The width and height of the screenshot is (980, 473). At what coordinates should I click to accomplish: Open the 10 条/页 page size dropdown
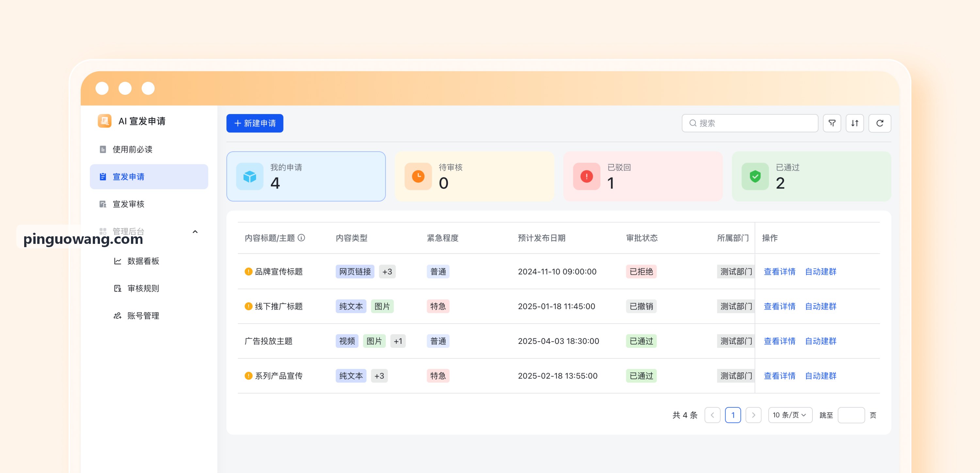[790, 415]
